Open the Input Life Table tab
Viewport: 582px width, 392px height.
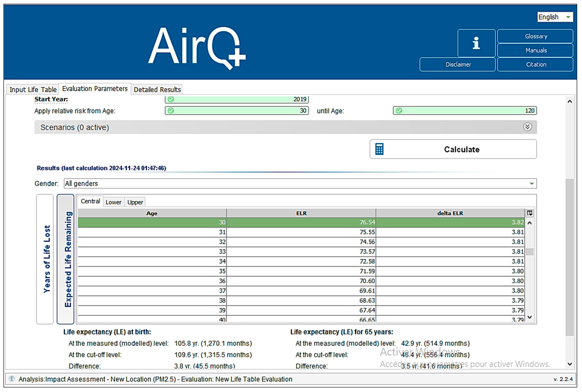[x=33, y=90]
